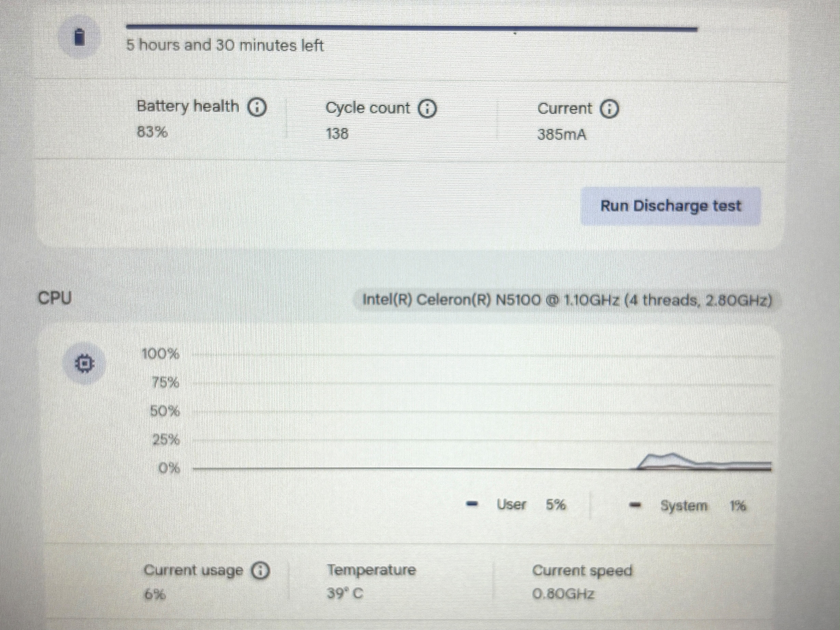The width and height of the screenshot is (840, 630).
Task: Select the 5 hours 30 minutes left text
Action: (x=225, y=46)
